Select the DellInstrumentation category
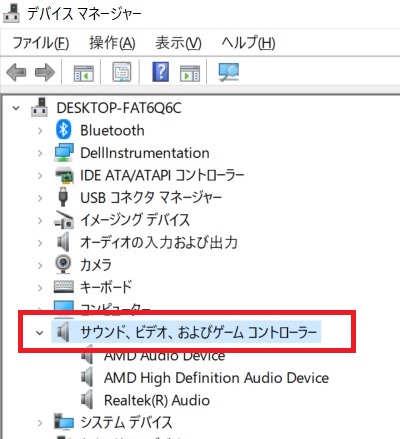The height and width of the screenshot is (439, 400). [x=145, y=153]
